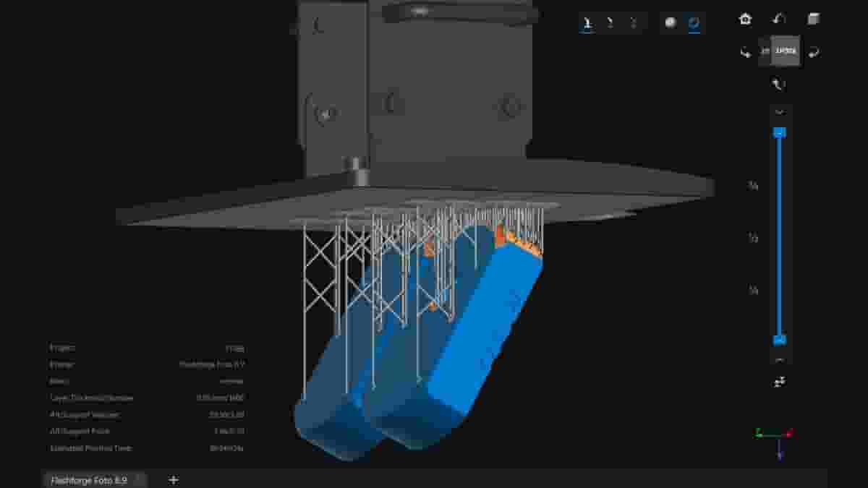Screen dimensions: 868x488
Task: Open the Flashforge Foto 8.9 tab
Action: click(x=89, y=479)
